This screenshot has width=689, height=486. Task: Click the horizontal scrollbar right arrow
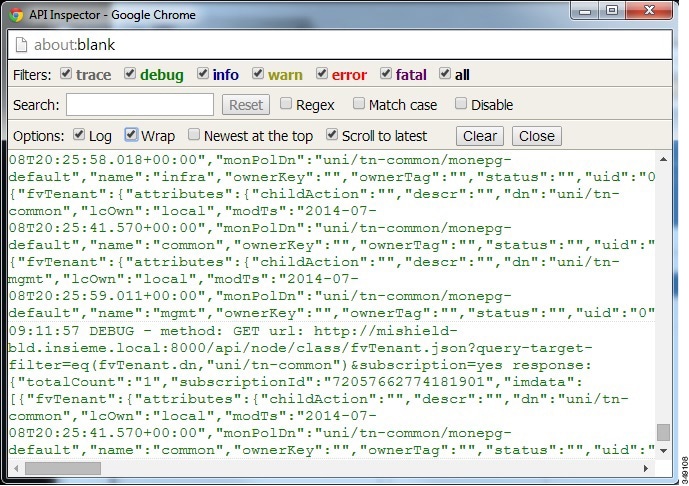645,468
